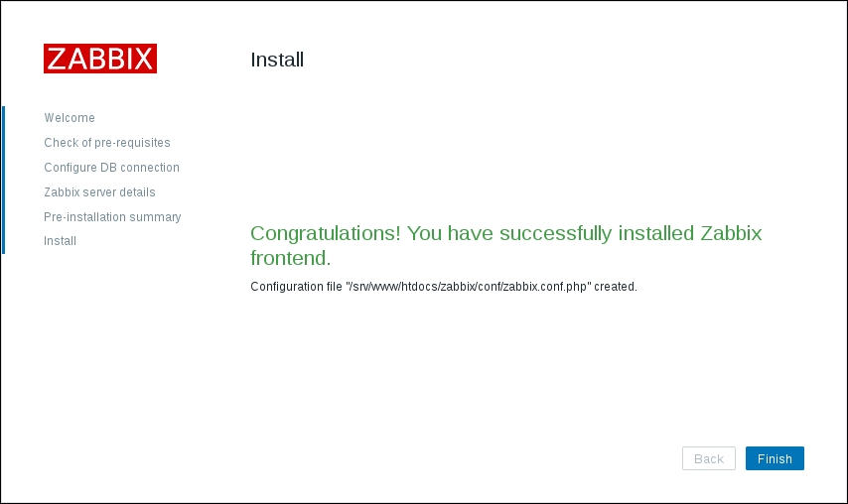Click the Install page heading

(x=277, y=60)
